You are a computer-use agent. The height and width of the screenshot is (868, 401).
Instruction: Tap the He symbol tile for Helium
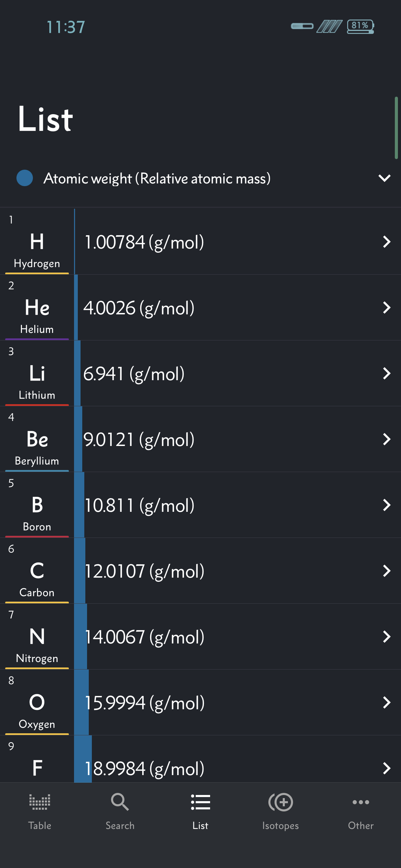click(x=37, y=308)
